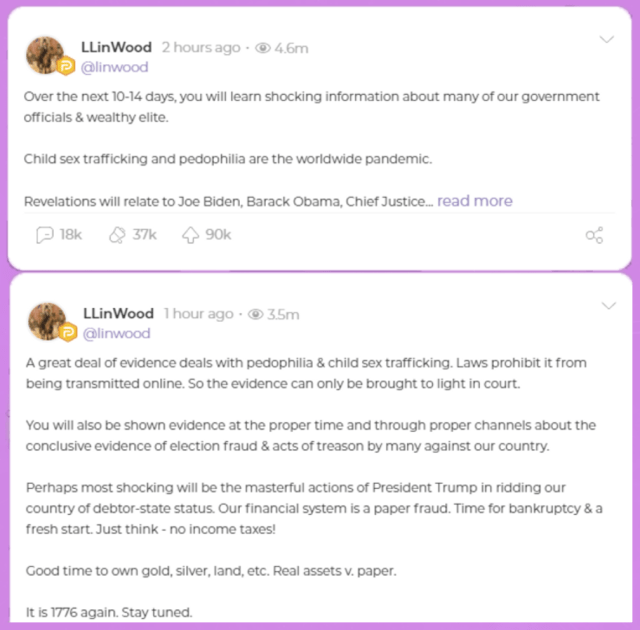The height and width of the screenshot is (630, 640).
Task: Expand the second post's options chevron
Action: tap(606, 305)
